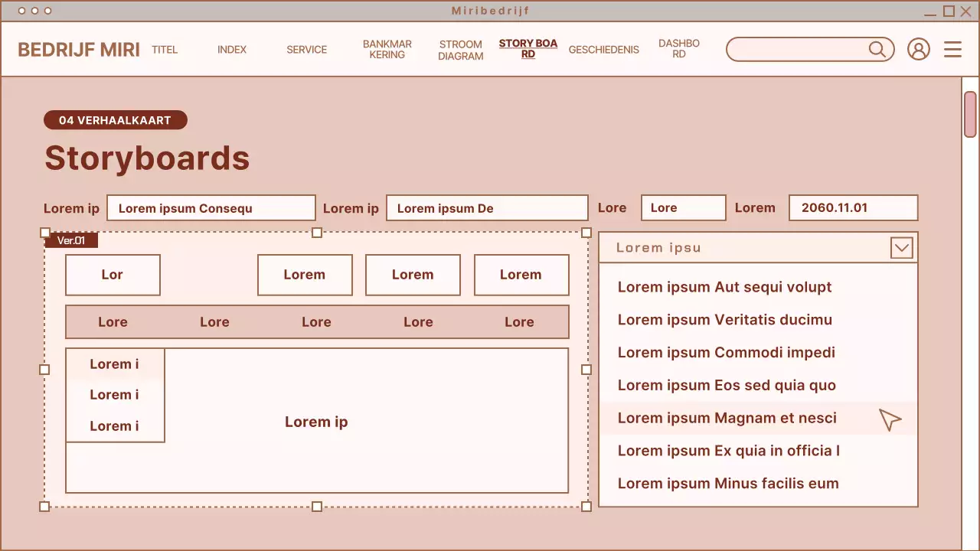Open the user account profile icon
The image size is (980, 551).
[x=919, y=49]
